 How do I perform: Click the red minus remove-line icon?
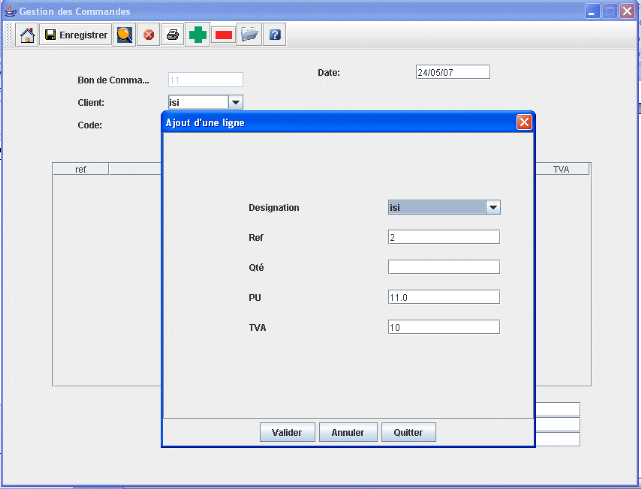[x=223, y=35]
